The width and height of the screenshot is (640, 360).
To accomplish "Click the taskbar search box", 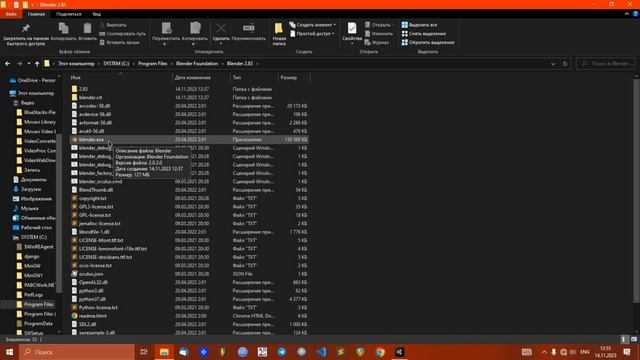I will [x=77, y=352].
